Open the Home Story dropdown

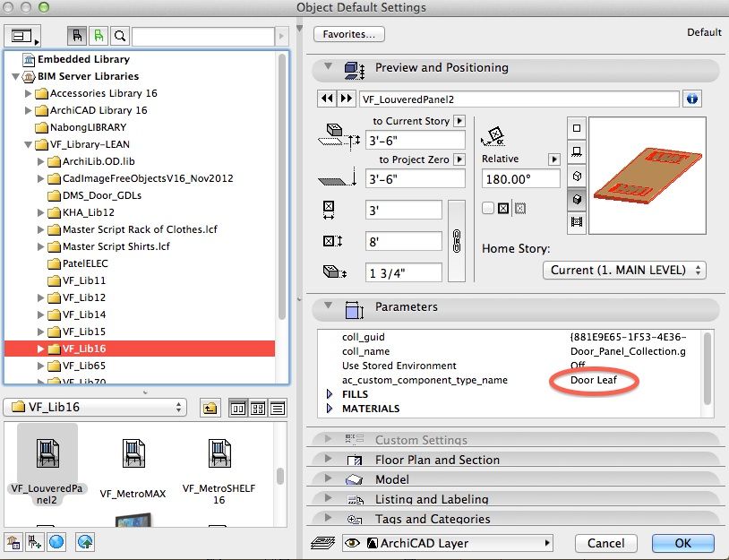tap(624, 271)
